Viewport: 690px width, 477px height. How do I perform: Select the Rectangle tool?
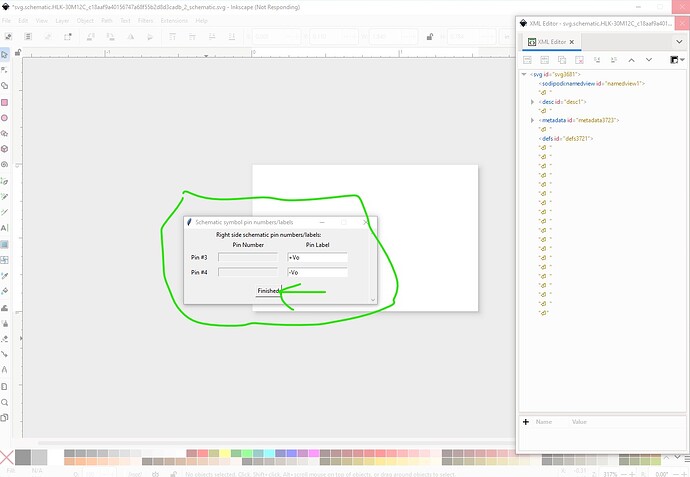pyautogui.click(x=4, y=103)
